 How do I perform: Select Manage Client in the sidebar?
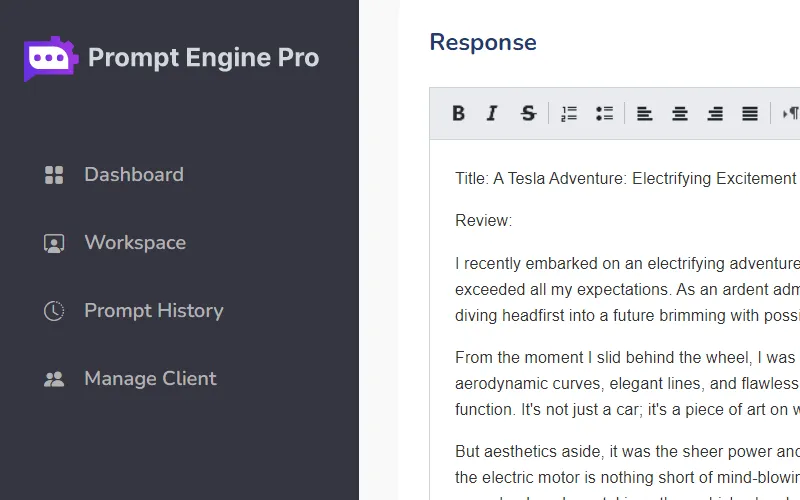coord(150,379)
